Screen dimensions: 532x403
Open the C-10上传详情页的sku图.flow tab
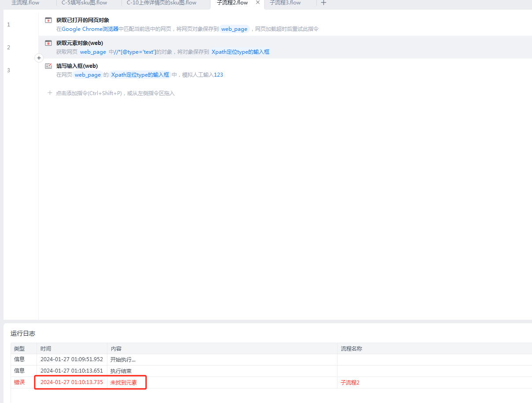(x=161, y=3)
